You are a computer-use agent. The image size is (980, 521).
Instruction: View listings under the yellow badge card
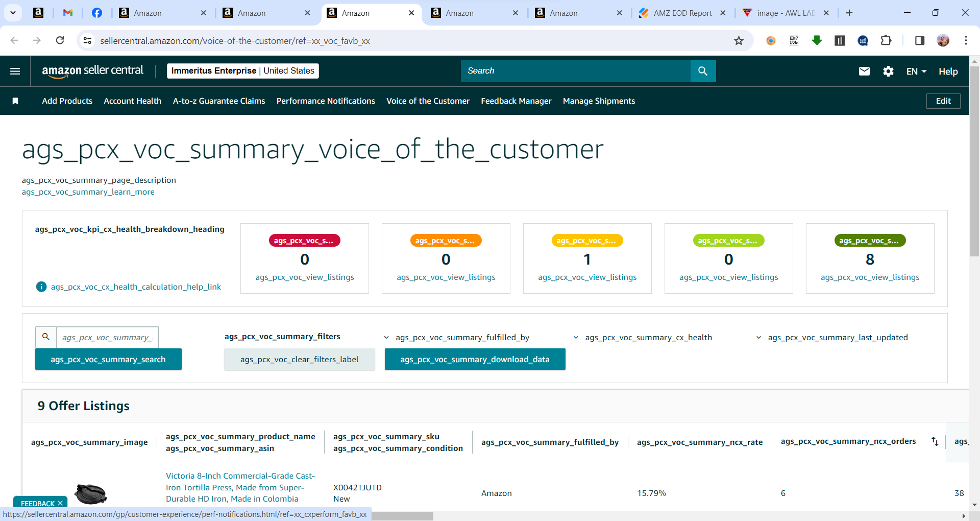[587, 277]
